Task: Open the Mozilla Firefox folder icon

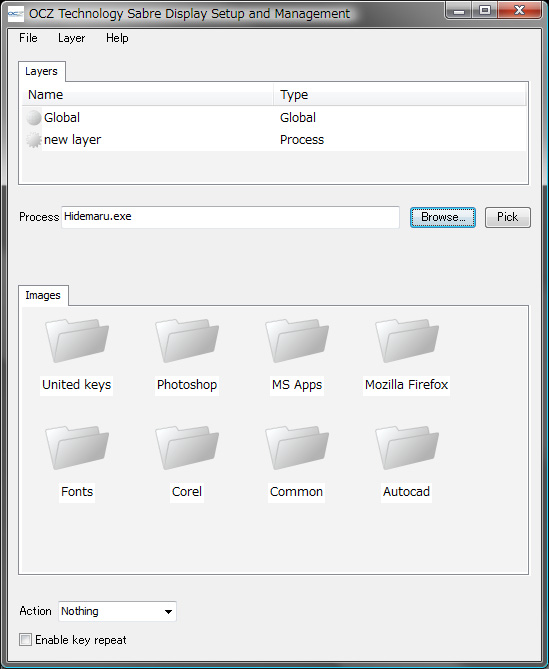Action: [x=407, y=341]
